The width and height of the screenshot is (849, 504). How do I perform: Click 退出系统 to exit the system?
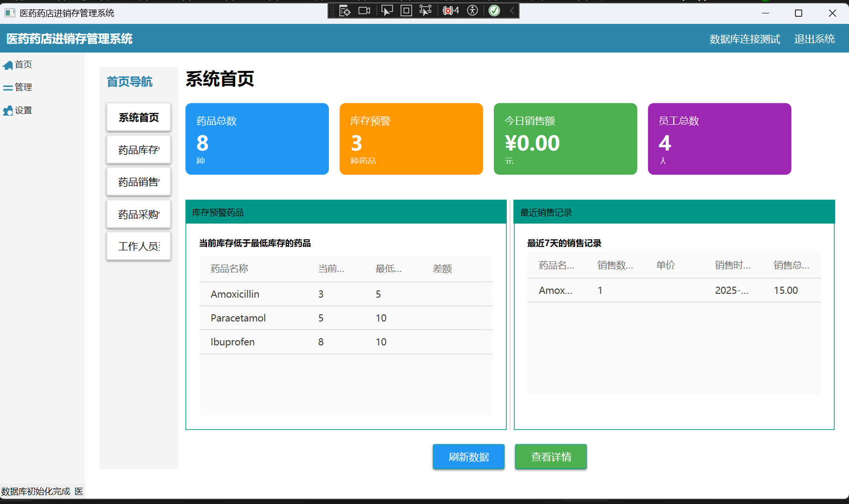pyautogui.click(x=815, y=39)
